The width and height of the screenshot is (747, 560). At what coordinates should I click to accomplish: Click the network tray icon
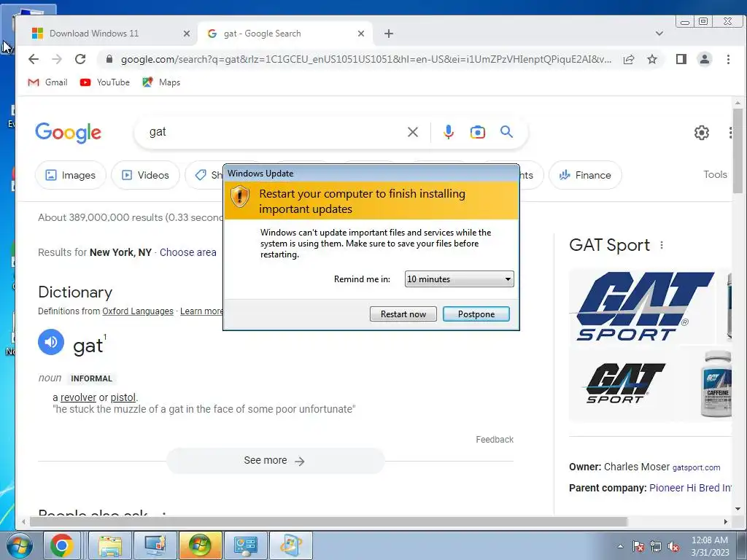tap(656, 547)
